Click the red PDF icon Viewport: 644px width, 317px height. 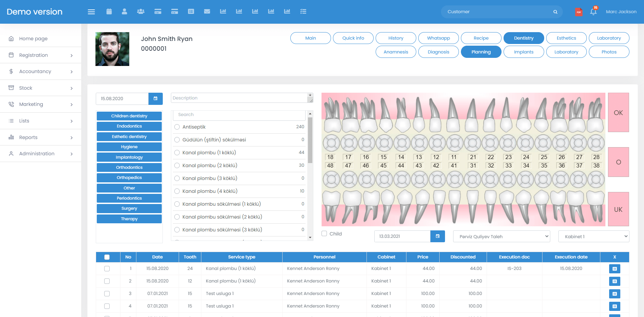(x=579, y=12)
